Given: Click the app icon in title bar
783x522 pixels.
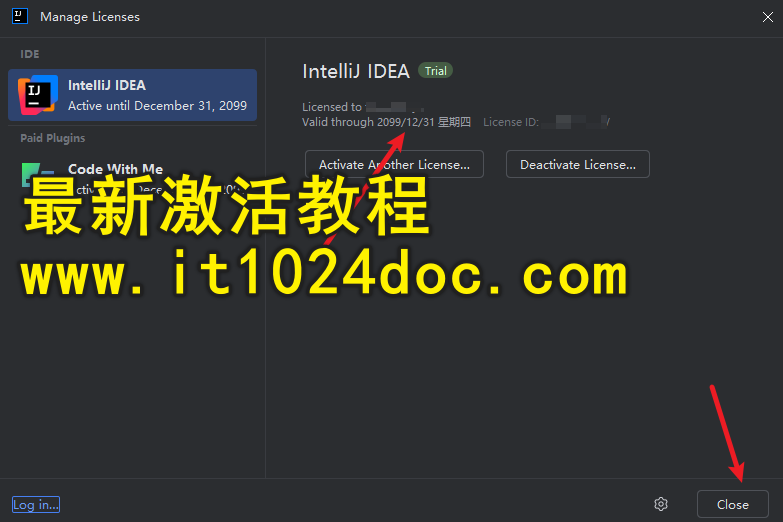Looking at the screenshot, I should click(20, 16).
